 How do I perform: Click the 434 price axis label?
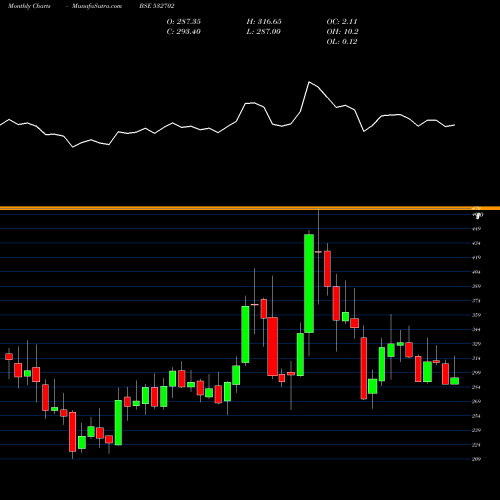click(477, 243)
